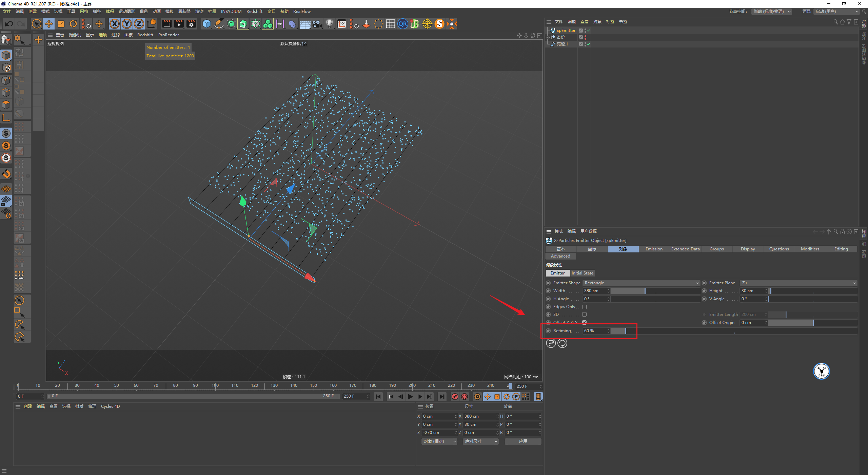
Task: Toggle the Edges Only checkbox
Action: point(584,307)
